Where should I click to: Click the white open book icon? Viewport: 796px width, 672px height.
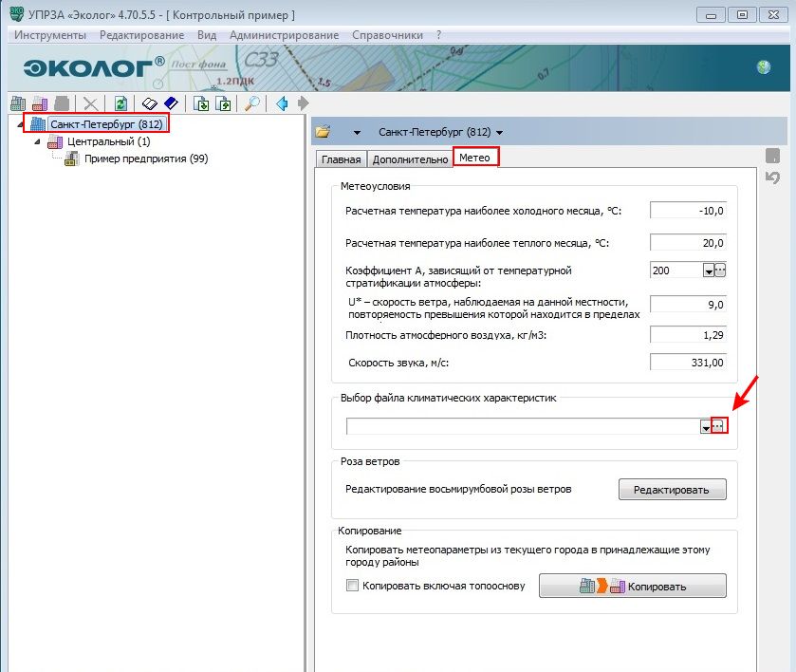point(150,103)
